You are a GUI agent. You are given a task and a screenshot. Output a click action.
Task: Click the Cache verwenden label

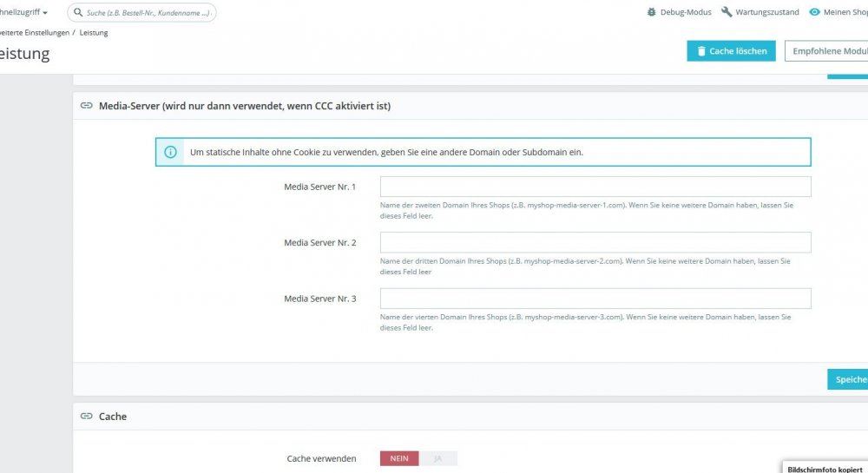tap(321, 458)
